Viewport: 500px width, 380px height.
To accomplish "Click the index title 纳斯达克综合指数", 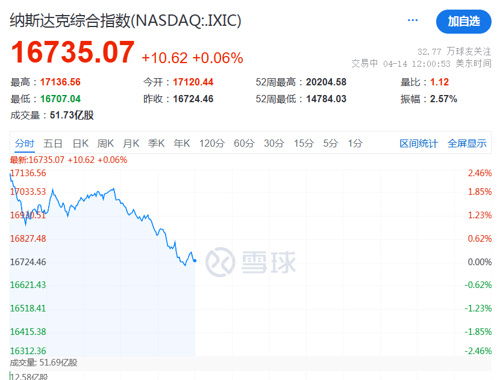I will pos(70,21).
